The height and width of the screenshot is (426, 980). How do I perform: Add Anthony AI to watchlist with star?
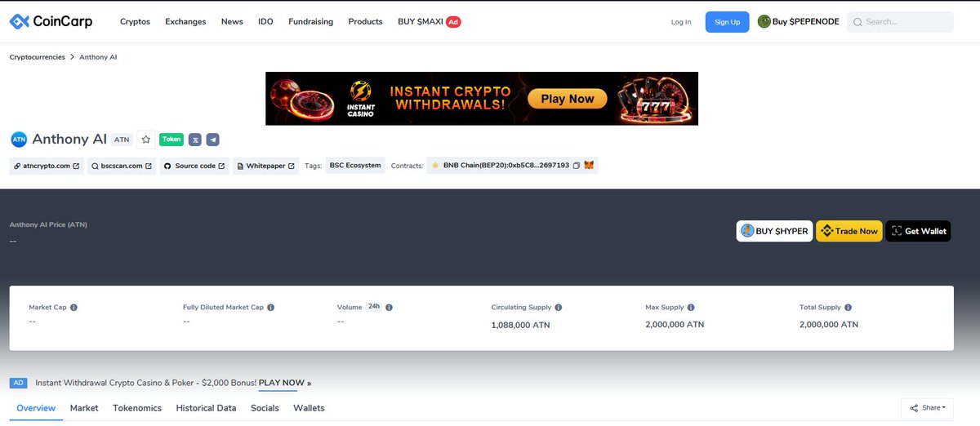pyautogui.click(x=145, y=140)
